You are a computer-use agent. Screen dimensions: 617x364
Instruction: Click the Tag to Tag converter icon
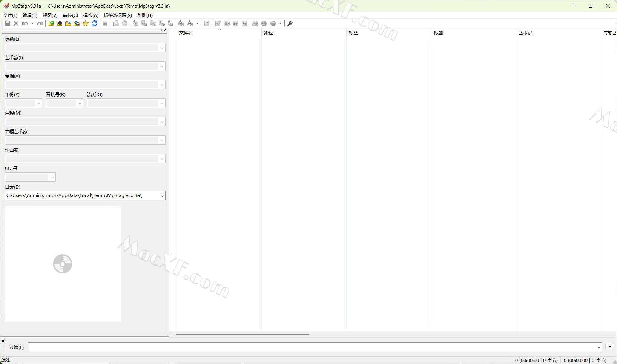(170, 23)
